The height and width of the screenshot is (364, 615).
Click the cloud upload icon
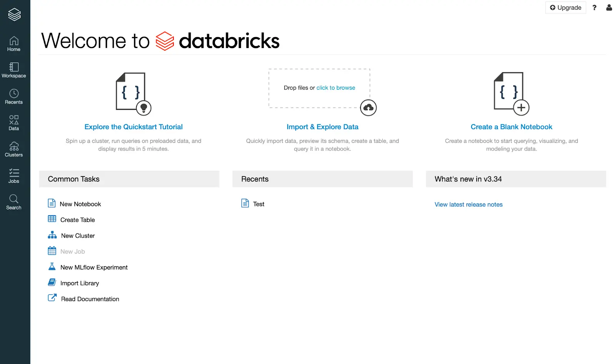tap(368, 108)
